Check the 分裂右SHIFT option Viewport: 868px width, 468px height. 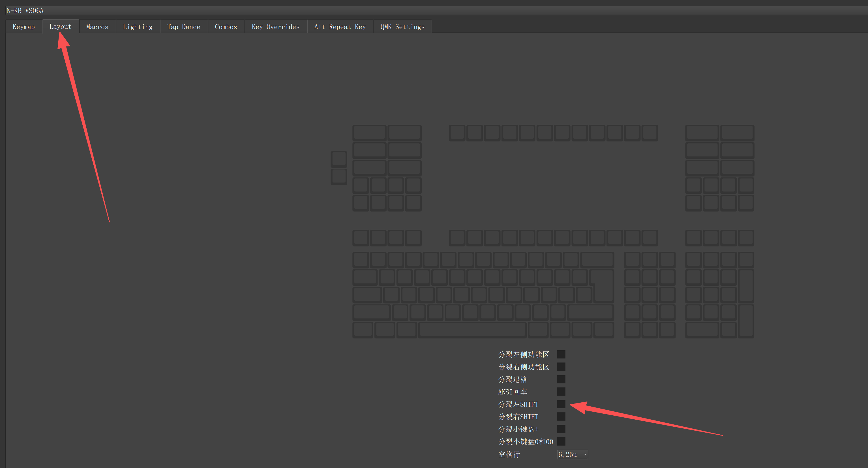coord(561,417)
